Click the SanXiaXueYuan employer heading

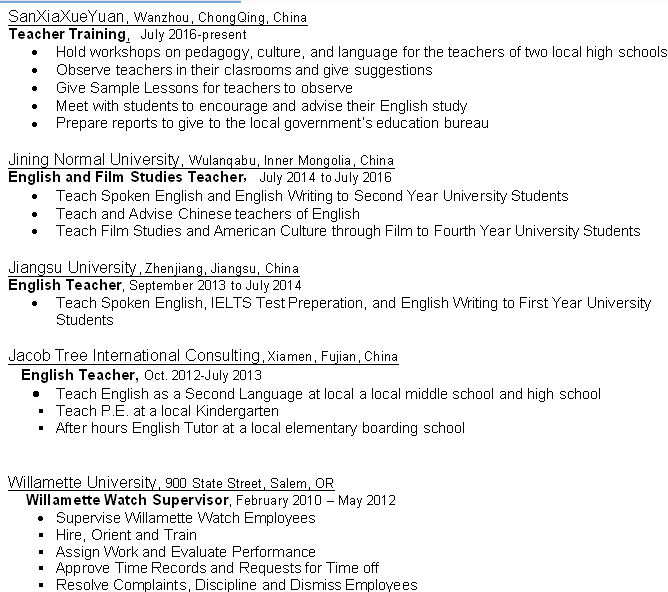pos(66,17)
